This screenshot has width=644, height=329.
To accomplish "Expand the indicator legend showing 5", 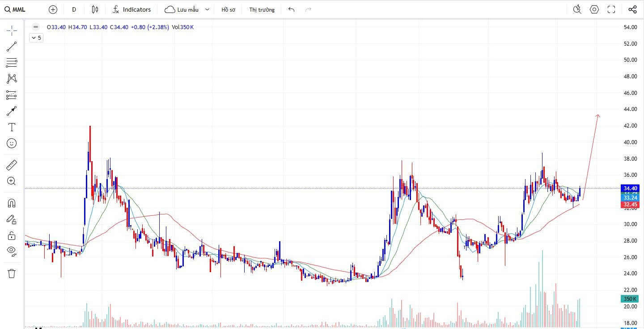I will [x=36, y=38].
